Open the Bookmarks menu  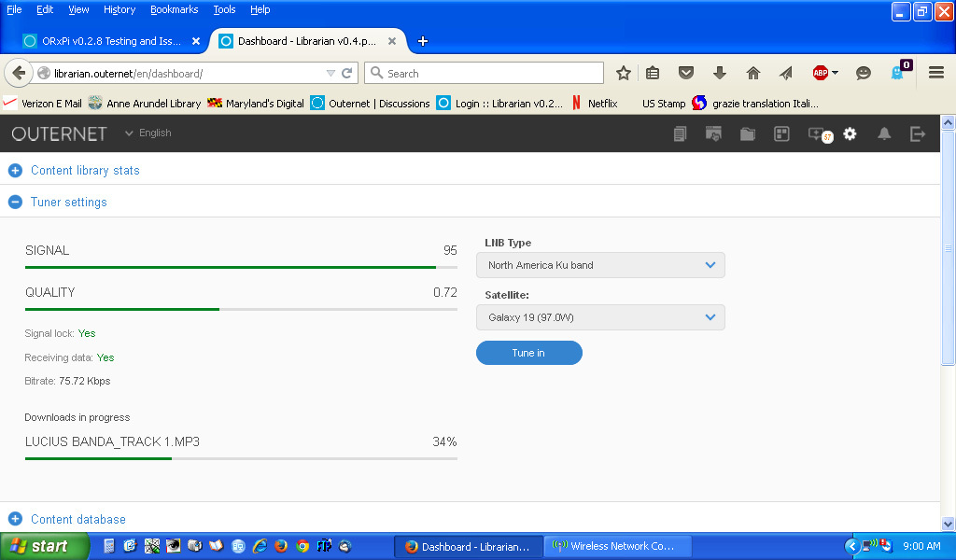(175, 9)
